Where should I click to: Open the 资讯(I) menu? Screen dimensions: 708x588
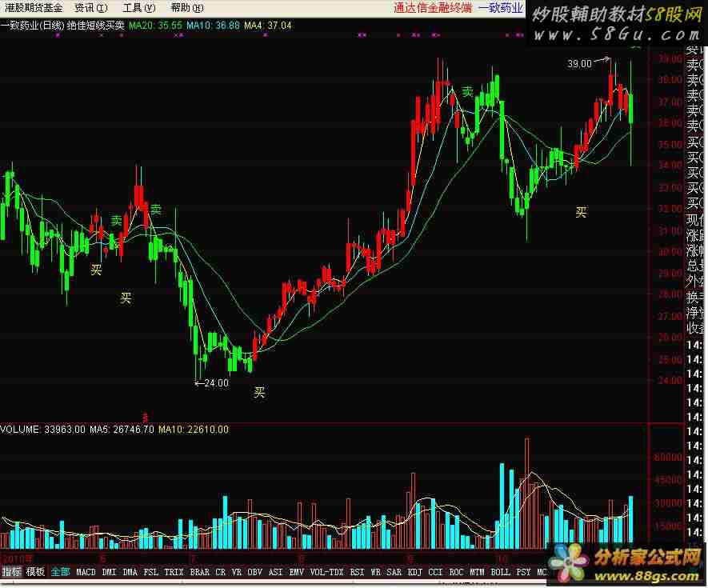coord(91,8)
